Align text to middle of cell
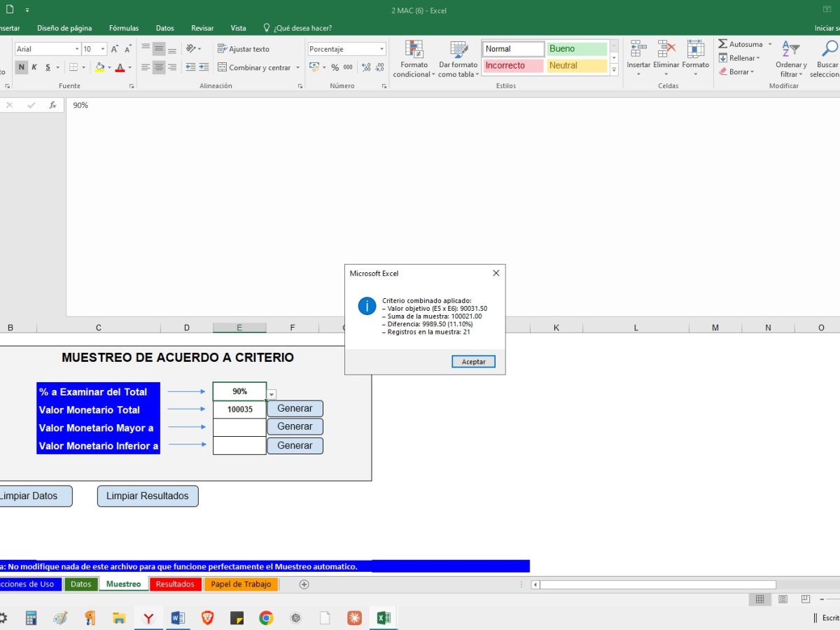The width and height of the screenshot is (840, 630). click(159, 49)
